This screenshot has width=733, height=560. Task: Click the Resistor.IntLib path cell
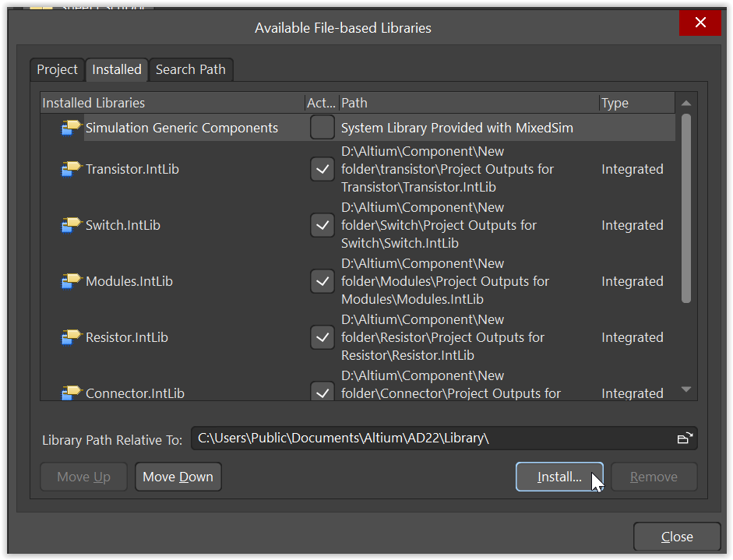(442, 337)
